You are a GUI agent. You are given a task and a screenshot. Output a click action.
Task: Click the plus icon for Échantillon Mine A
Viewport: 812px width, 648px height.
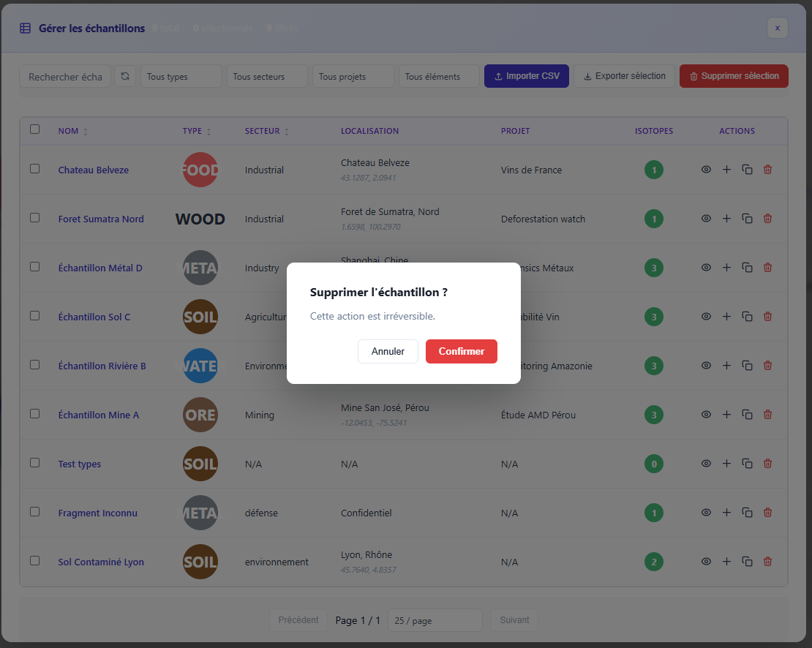point(726,415)
